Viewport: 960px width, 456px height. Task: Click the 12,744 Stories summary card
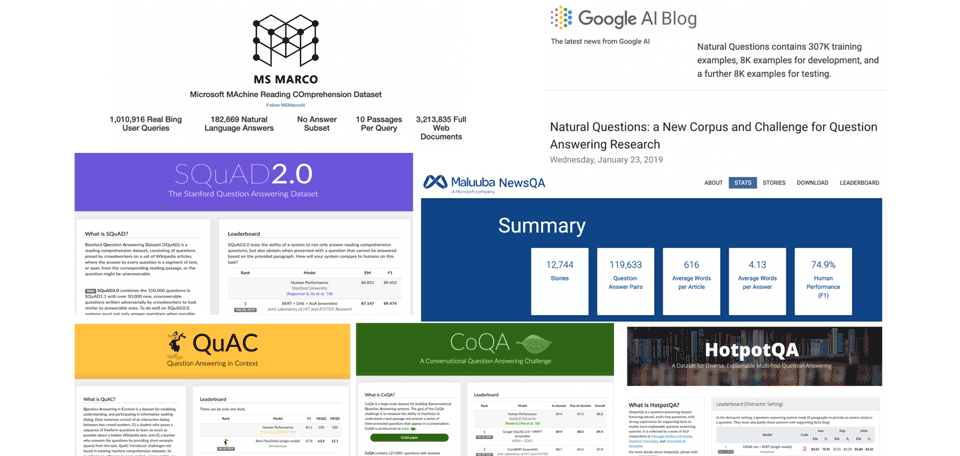[560, 282]
